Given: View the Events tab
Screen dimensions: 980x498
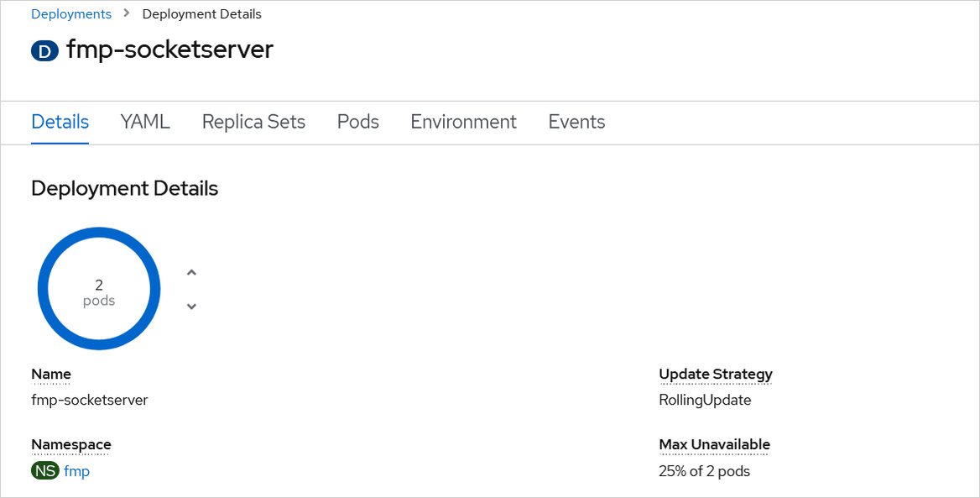Looking at the screenshot, I should (576, 122).
